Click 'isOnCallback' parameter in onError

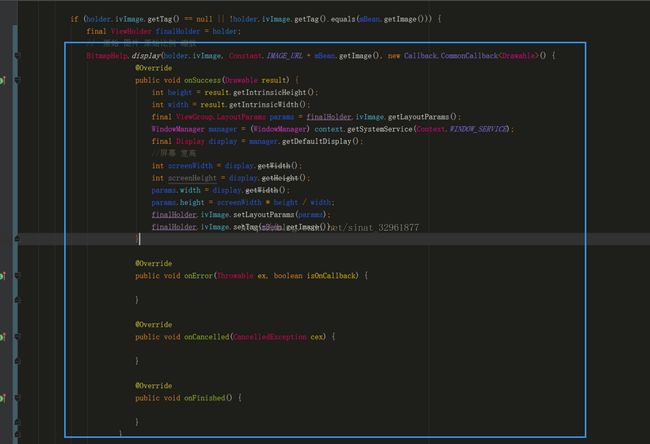click(331, 276)
